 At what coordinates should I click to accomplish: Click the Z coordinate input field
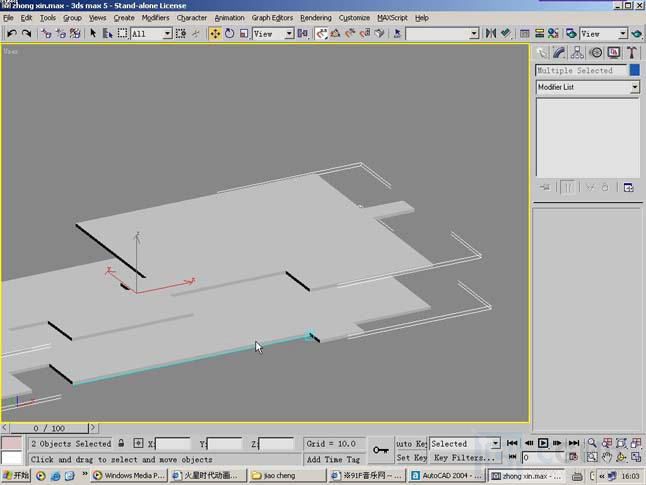[x=276, y=444]
